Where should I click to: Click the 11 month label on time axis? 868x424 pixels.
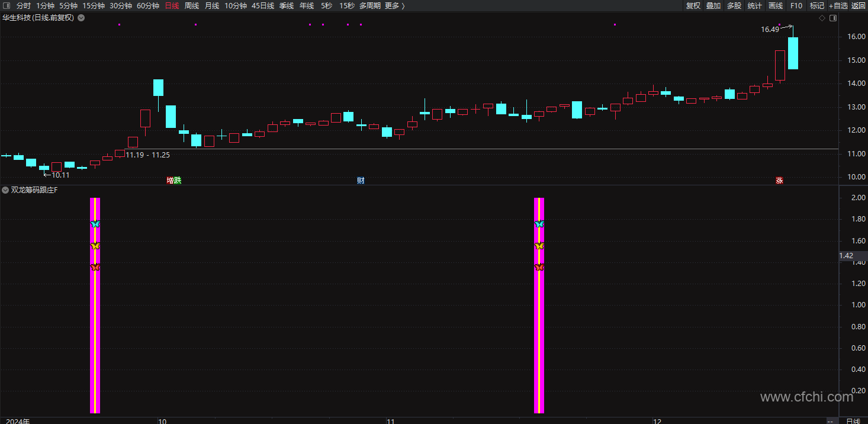point(390,421)
